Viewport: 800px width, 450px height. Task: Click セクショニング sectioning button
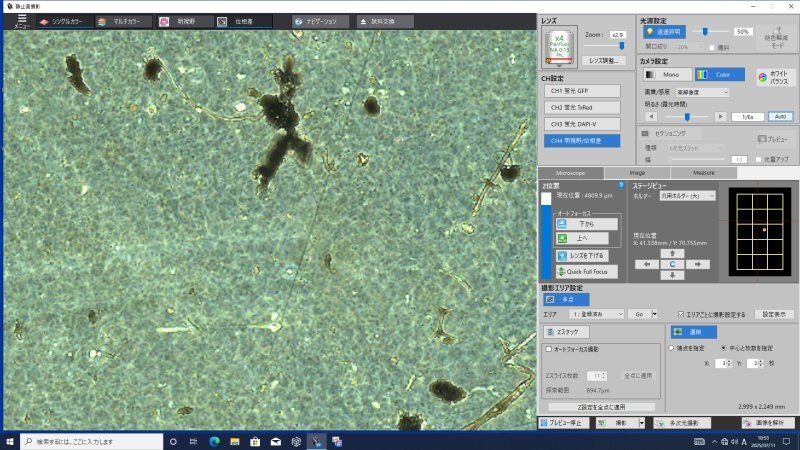click(x=669, y=133)
